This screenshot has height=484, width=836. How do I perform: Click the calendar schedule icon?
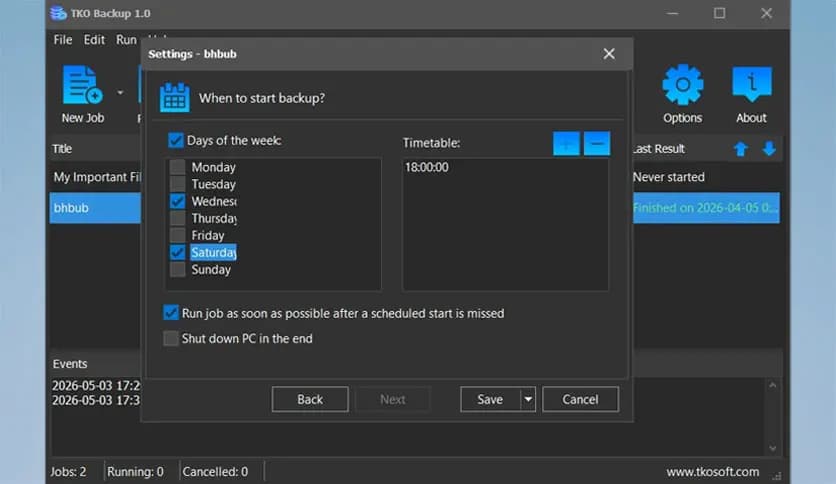(175, 98)
